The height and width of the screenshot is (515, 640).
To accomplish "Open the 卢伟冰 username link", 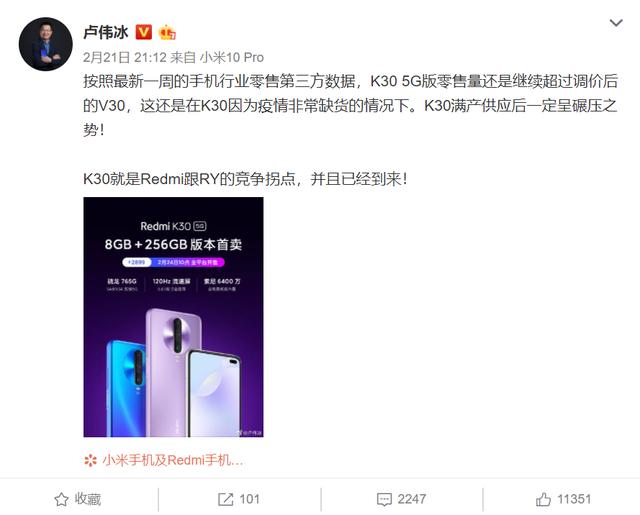I will coord(106,32).
